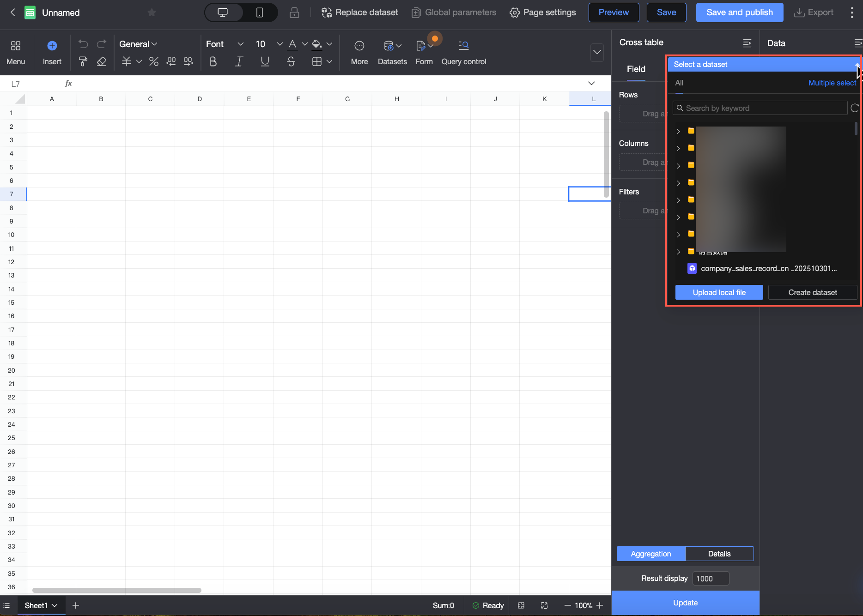Go back using the top-left arrow
Screen dimensions: 863x616
coord(13,12)
